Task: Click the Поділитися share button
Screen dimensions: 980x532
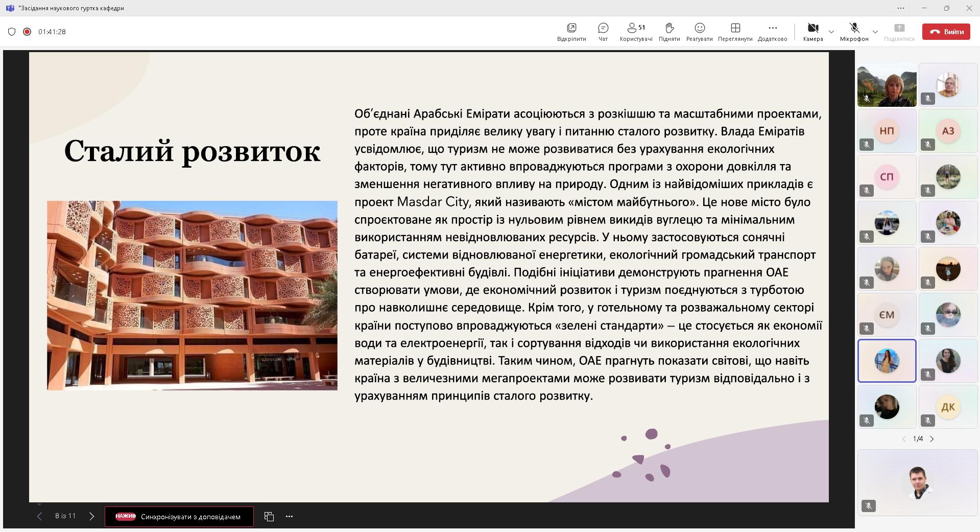Action: 899,32
